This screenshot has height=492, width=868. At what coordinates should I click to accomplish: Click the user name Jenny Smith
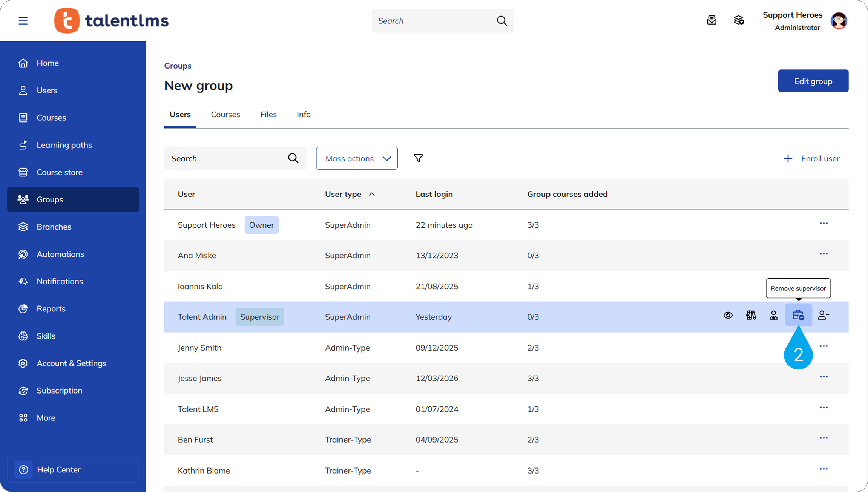(x=199, y=348)
